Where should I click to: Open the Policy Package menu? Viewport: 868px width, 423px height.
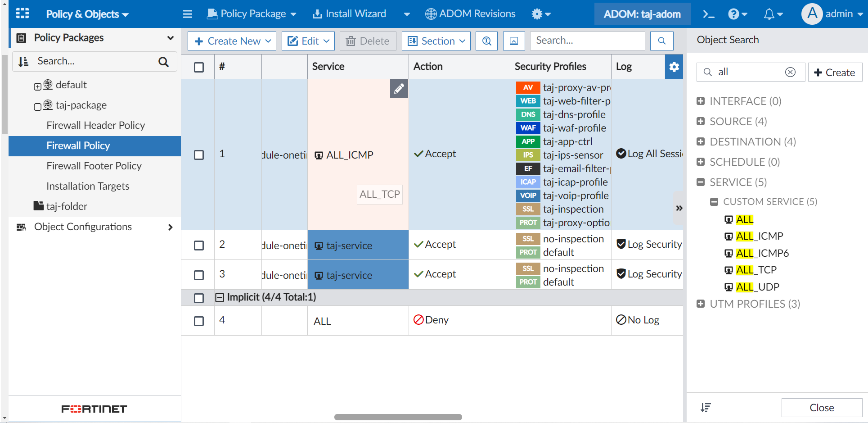click(x=252, y=14)
